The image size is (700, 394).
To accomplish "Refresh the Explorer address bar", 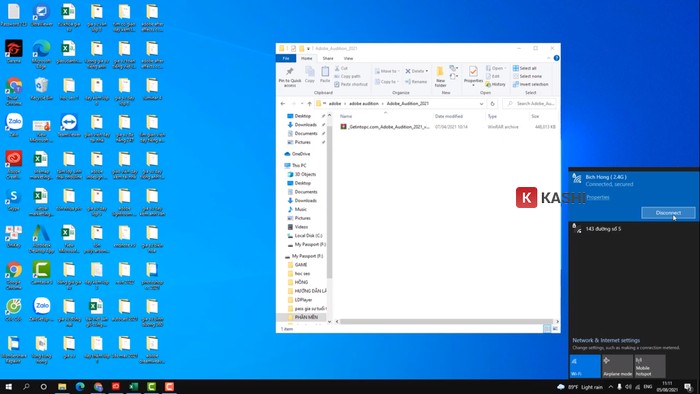I will pyautogui.click(x=492, y=104).
